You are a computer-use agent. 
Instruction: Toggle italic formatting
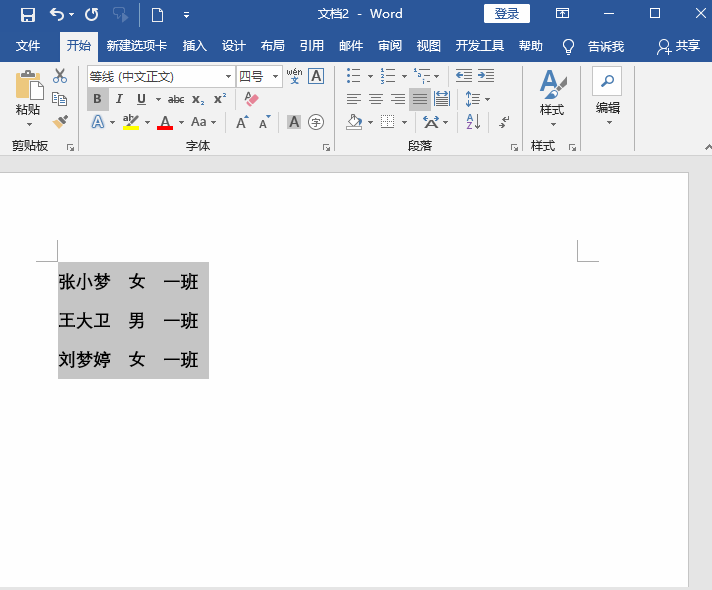119,99
